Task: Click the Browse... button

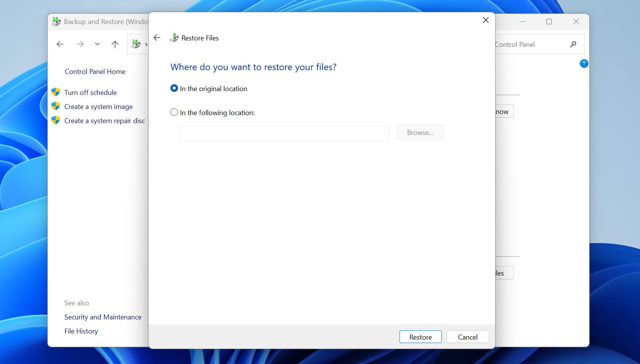Action: (x=420, y=133)
